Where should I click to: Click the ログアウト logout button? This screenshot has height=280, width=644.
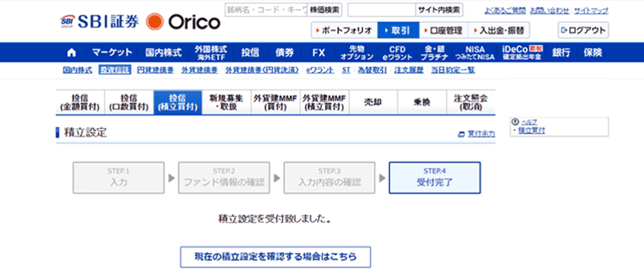pos(583,30)
